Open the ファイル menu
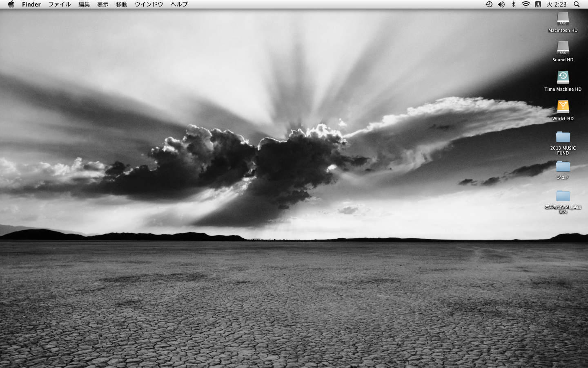588x368 pixels. point(60,4)
